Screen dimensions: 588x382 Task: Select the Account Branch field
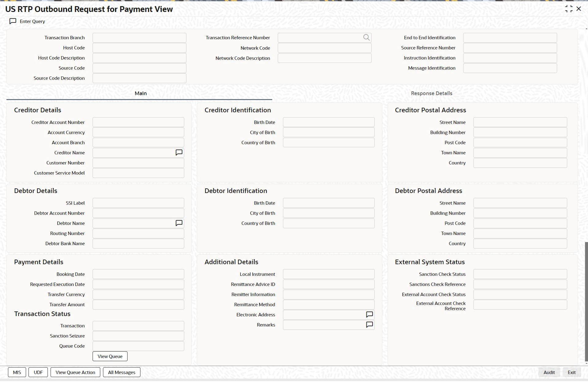pos(138,142)
